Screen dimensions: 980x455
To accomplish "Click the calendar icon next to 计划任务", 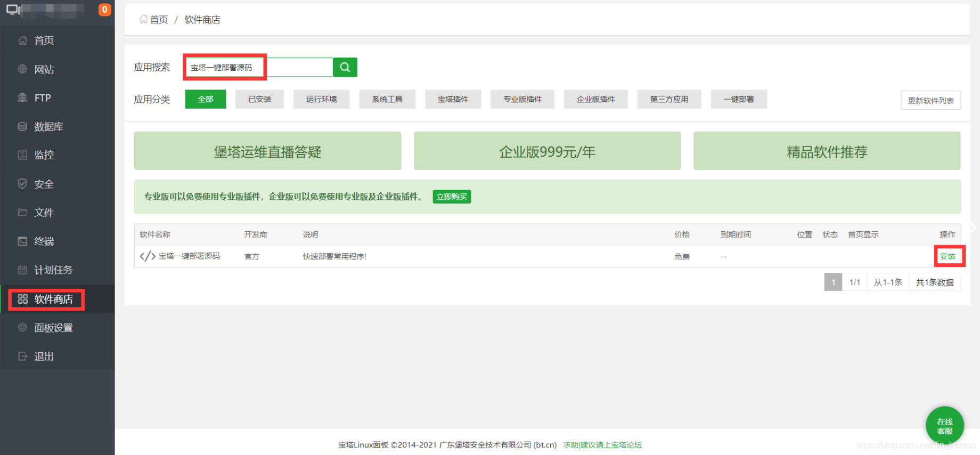I will pos(22,270).
